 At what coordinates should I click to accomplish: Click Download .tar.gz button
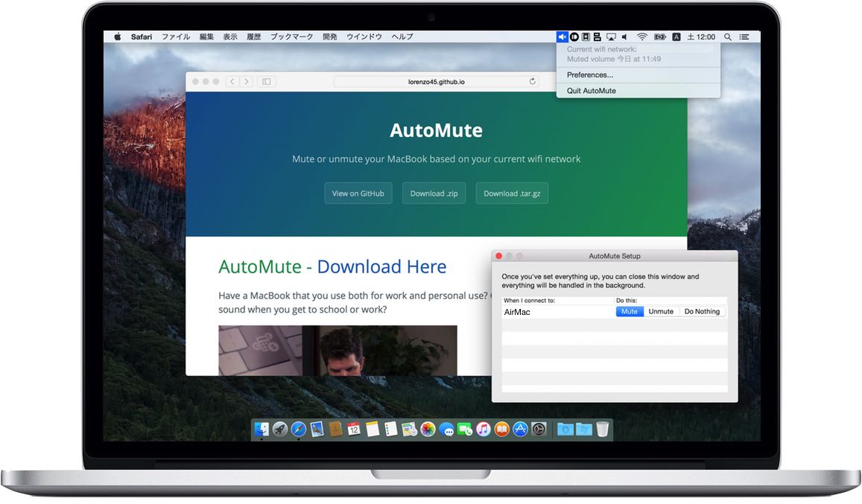pyautogui.click(x=512, y=194)
